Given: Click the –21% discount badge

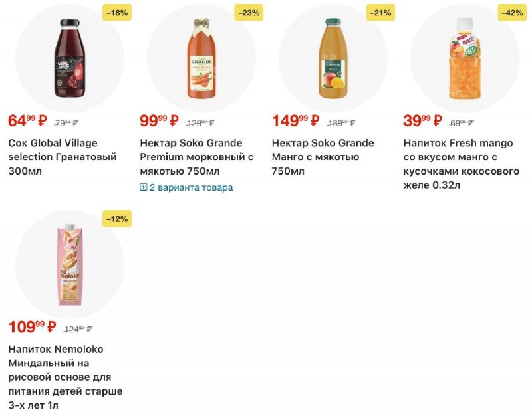Looking at the screenshot, I should 380,13.
